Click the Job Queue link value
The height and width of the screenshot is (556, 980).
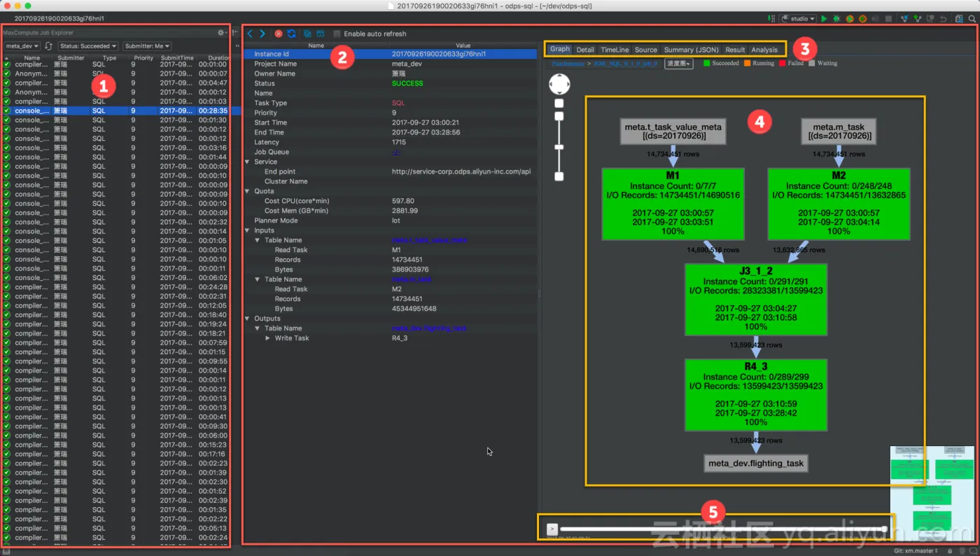396,152
